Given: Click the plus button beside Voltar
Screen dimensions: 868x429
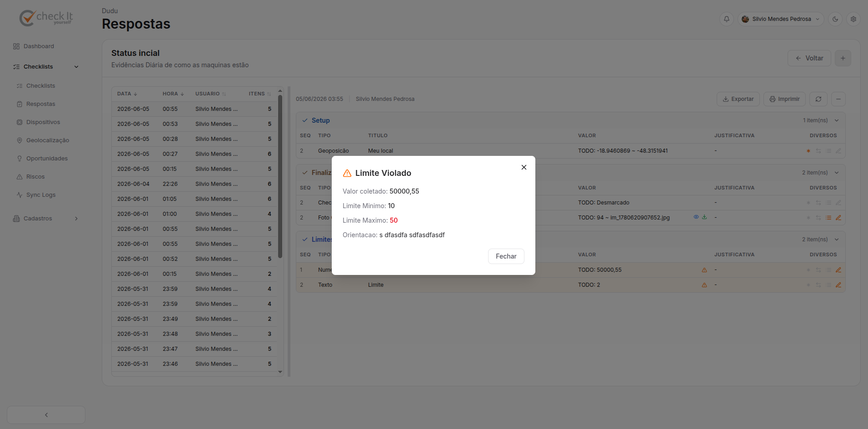Looking at the screenshot, I should (x=843, y=58).
